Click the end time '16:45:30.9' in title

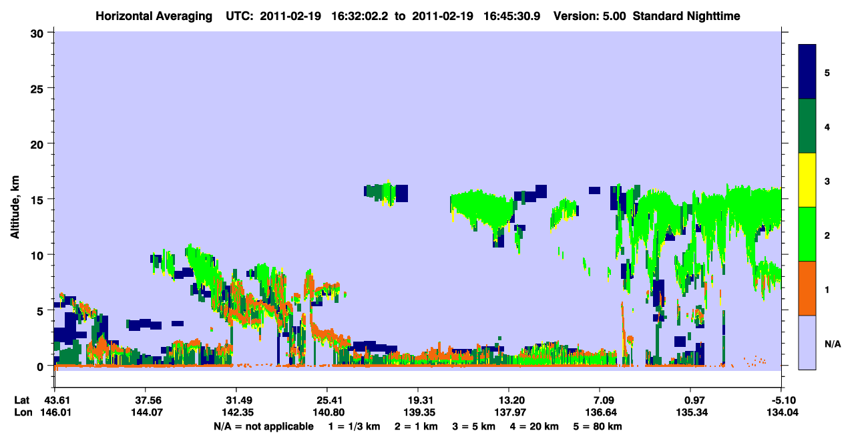513,15
